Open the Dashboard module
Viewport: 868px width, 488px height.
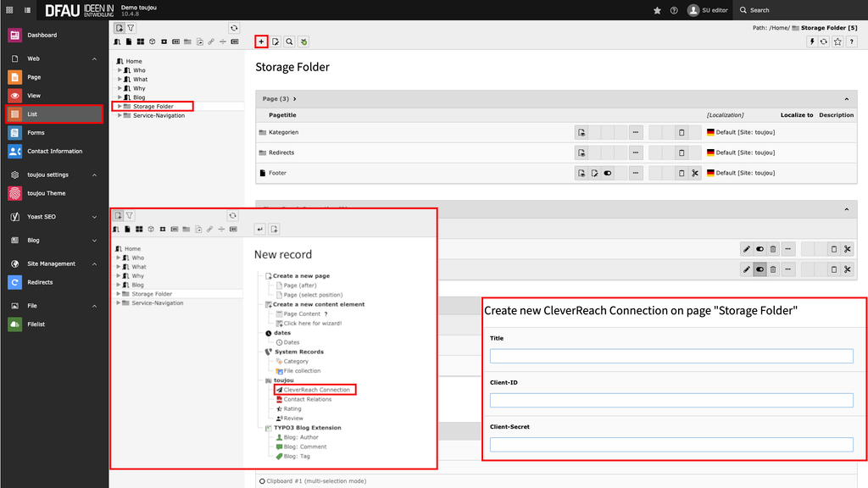(42, 36)
